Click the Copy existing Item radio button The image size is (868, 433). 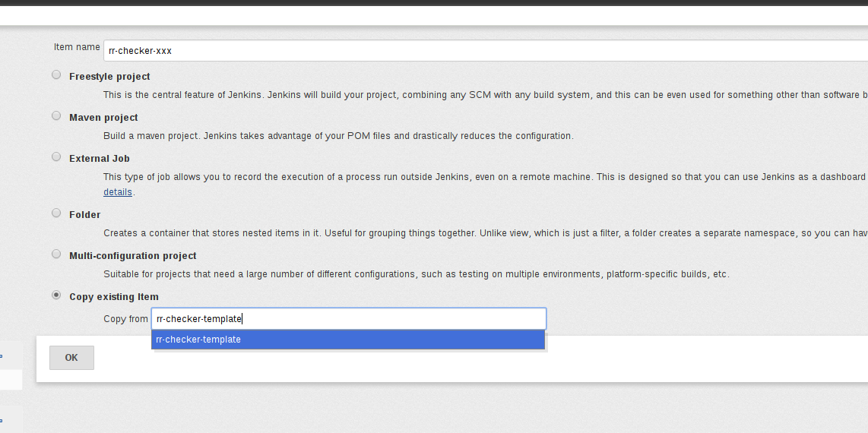tap(56, 296)
